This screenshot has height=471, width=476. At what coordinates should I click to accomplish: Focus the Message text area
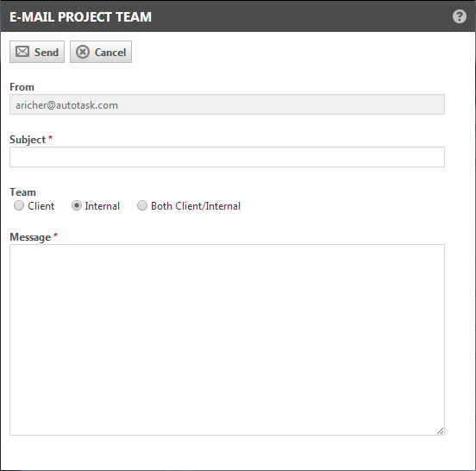pos(227,340)
